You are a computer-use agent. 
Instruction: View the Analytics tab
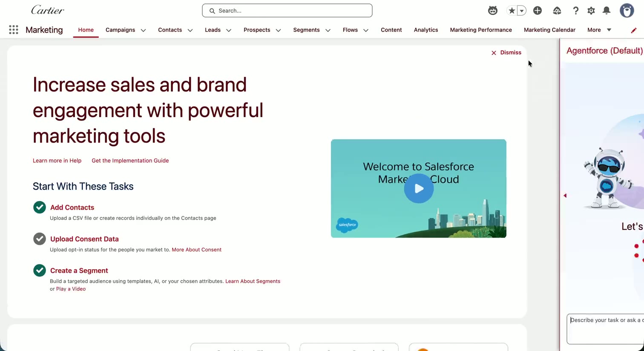click(426, 30)
